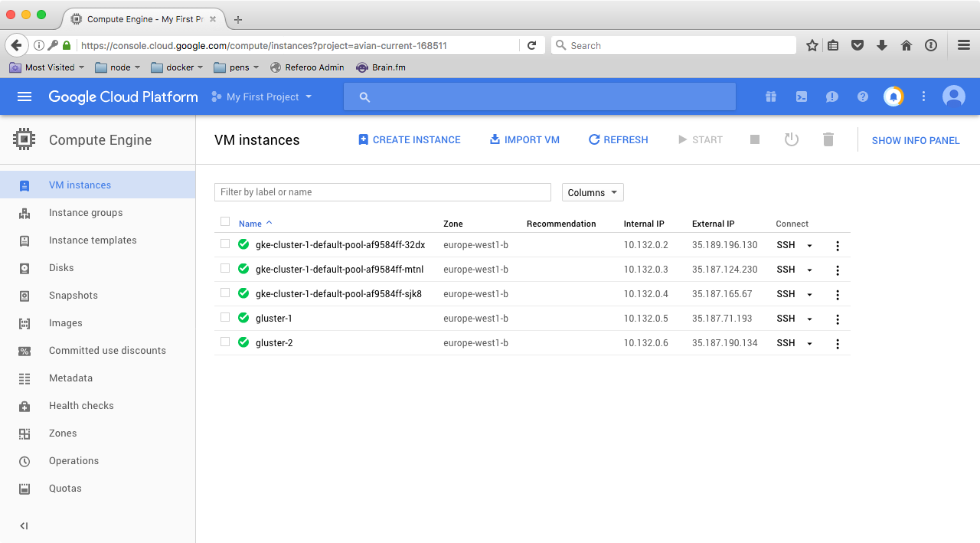The height and width of the screenshot is (543, 980).
Task: Expand SSH options for gke-cluster-1-default-pool-af9584ff-mtnl
Action: (809, 270)
